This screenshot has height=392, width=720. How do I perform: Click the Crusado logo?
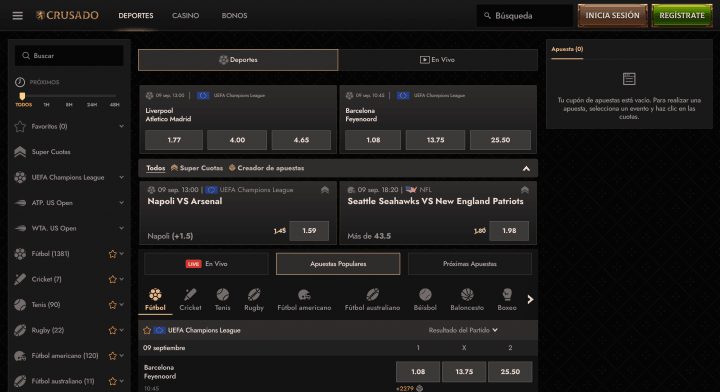point(67,16)
